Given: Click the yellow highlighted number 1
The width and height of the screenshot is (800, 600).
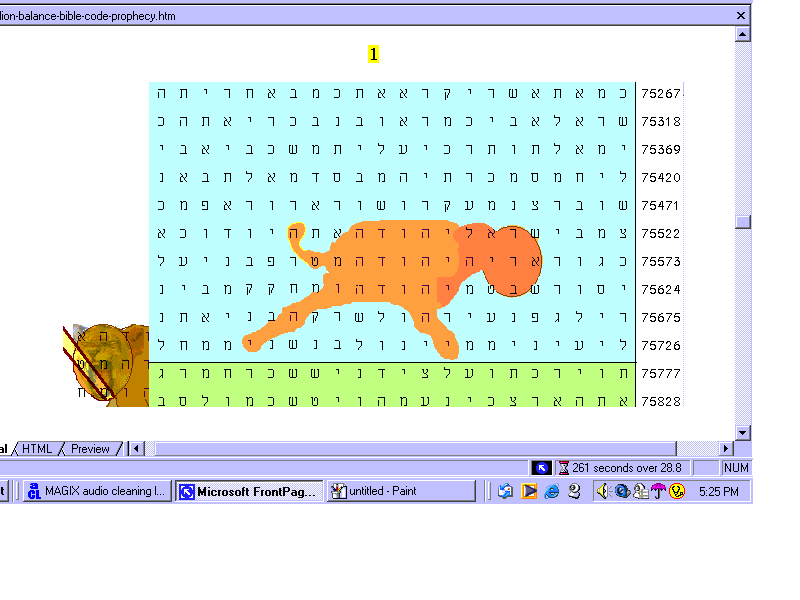Looking at the screenshot, I should tap(373, 54).
